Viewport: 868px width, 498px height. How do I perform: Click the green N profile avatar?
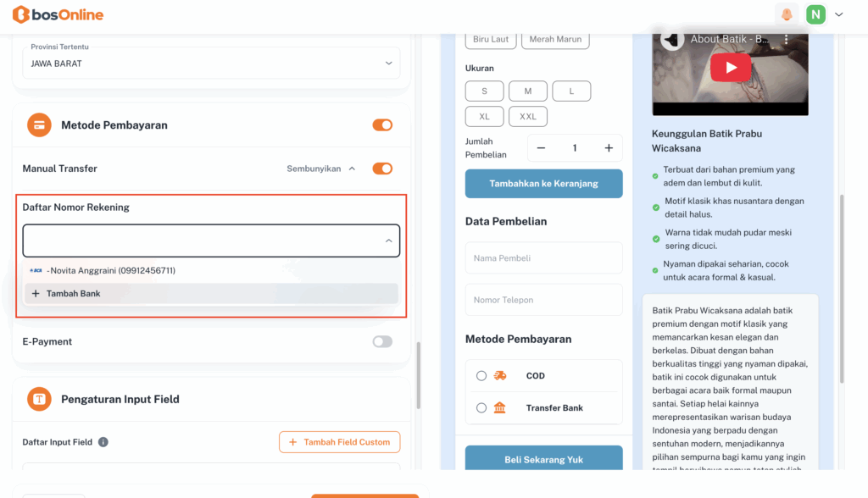point(815,14)
